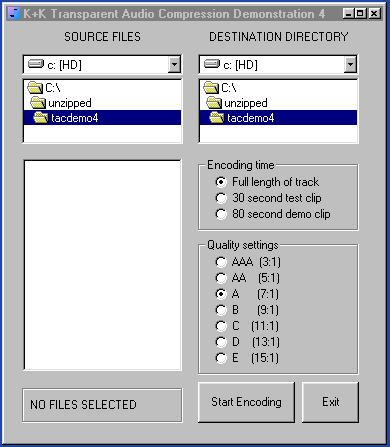Open the source drive dropdown arrow
390x447 pixels.
[174, 64]
